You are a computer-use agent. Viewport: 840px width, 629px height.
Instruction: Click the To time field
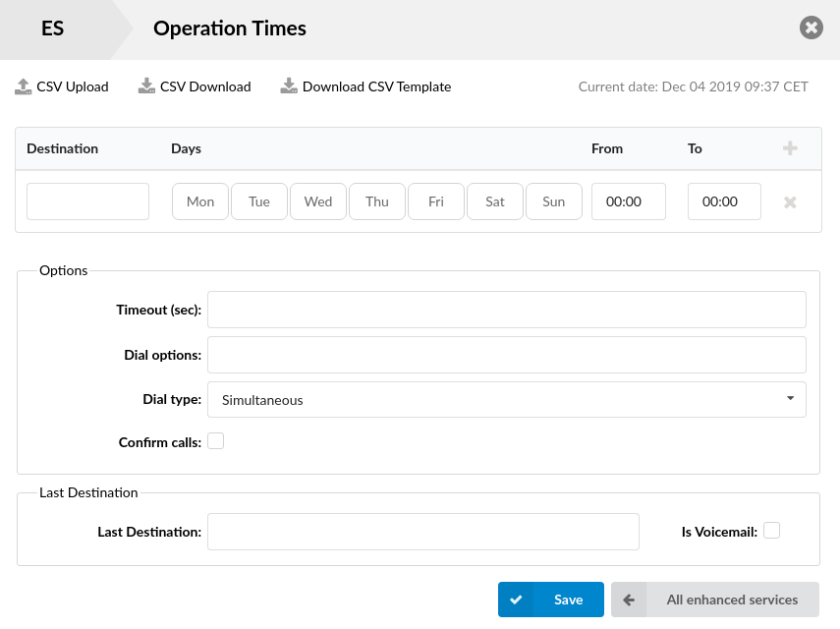pos(723,201)
